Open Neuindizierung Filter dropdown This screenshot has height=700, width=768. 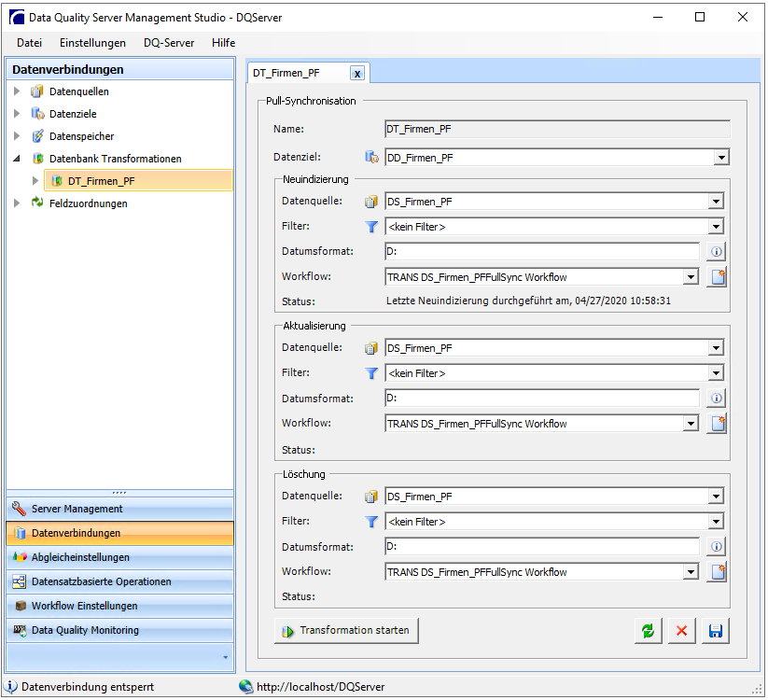(x=716, y=227)
